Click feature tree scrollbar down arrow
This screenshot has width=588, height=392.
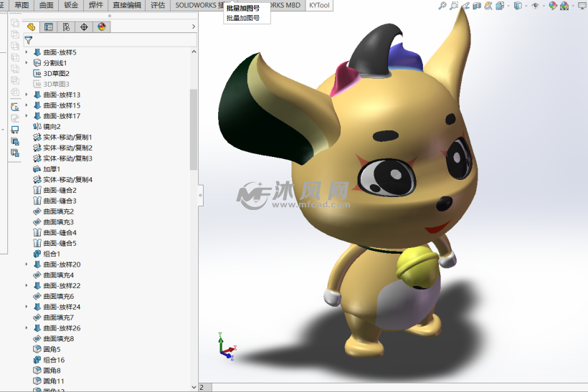[x=194, y=387]
